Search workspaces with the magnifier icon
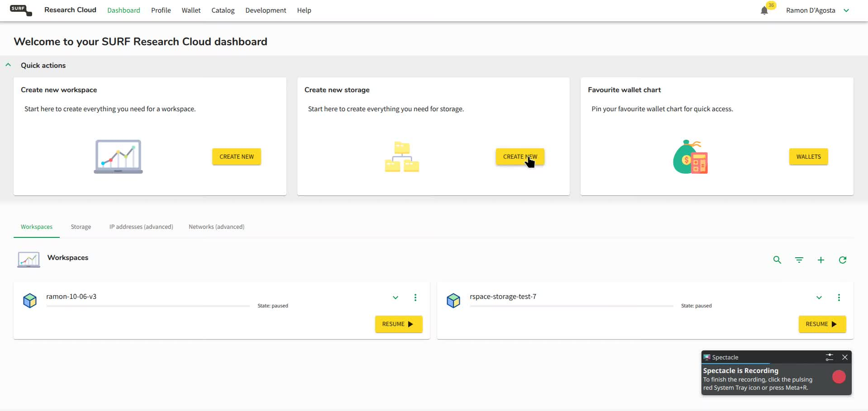The width and height of the screenshot is (868, 411). point(777,260)
